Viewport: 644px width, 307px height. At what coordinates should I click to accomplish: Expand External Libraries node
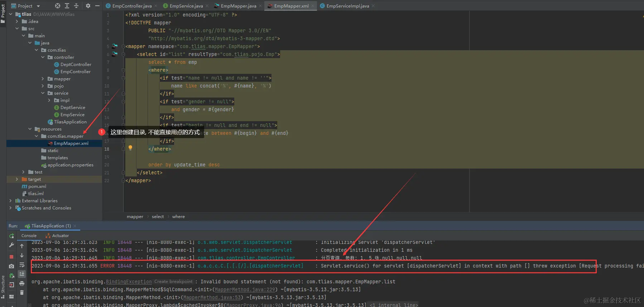pos(10,201)
